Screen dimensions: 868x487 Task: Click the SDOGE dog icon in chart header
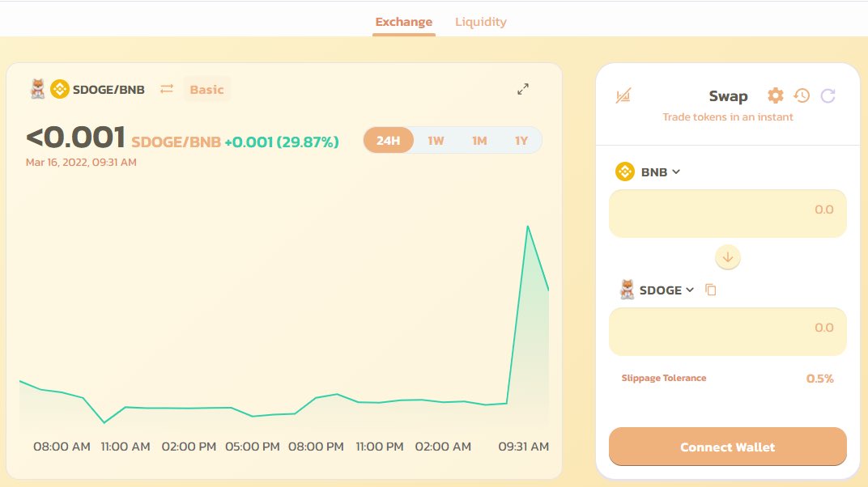tap(37, 89)
